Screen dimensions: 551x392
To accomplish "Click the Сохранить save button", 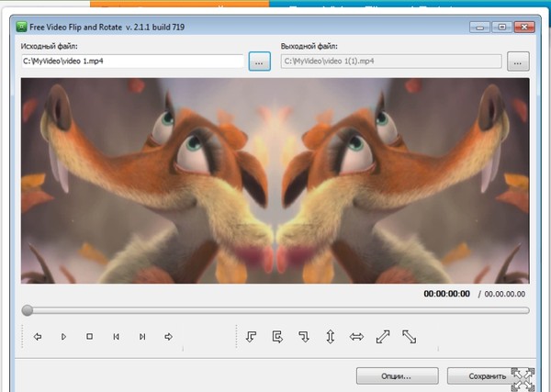I will (x=487, y=376).
